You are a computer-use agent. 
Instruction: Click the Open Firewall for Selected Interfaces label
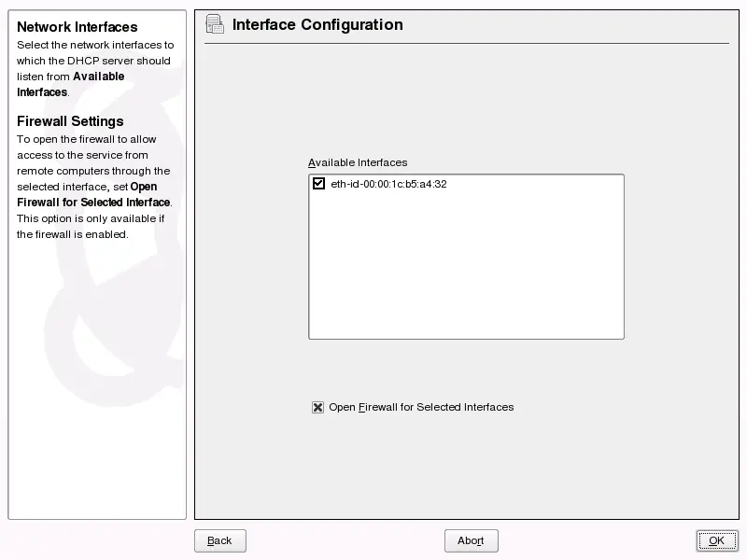pos(420,407)
